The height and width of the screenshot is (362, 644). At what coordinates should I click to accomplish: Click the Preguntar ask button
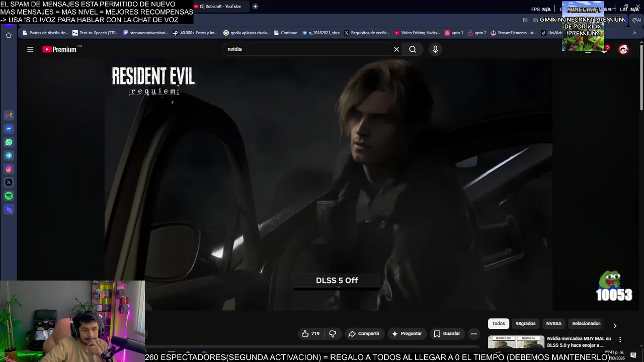click(x=407, y=334)
